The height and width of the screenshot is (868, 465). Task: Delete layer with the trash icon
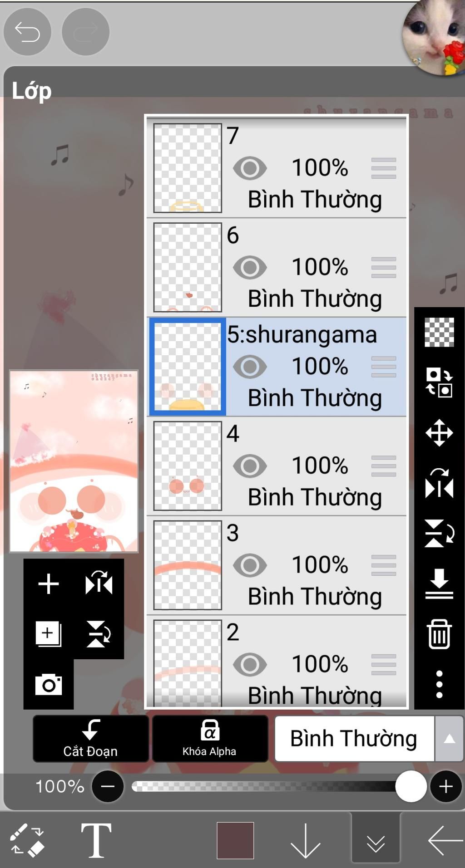(439, 634)
